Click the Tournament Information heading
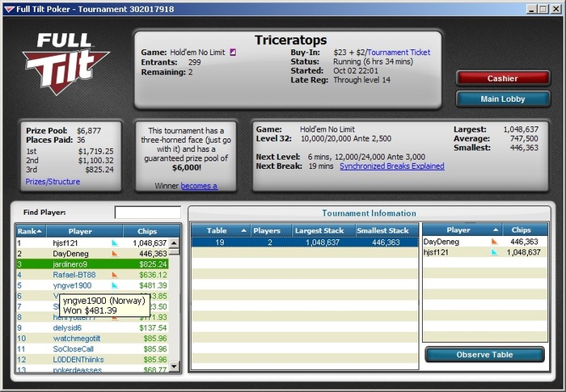566x392 pixels. (x=369, y=213)
